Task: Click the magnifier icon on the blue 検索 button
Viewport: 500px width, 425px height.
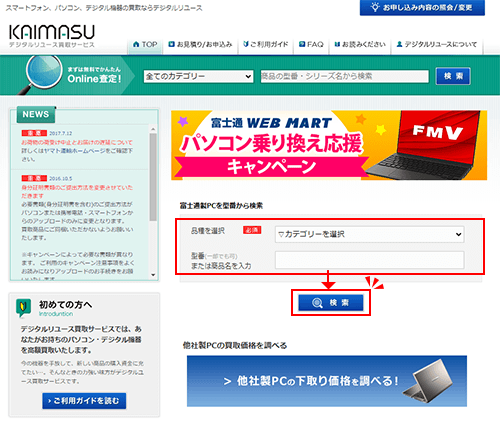Action: tap(317, 303)
